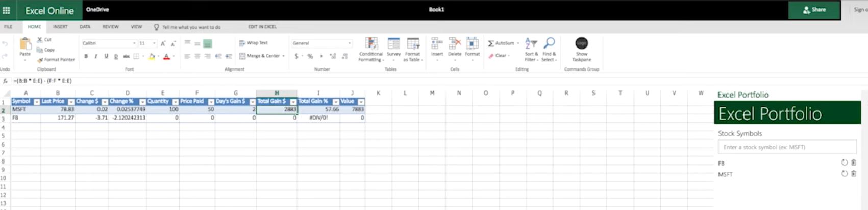868x210 pixels.
Task: Apply the yellow fill color
Action: 152,57
